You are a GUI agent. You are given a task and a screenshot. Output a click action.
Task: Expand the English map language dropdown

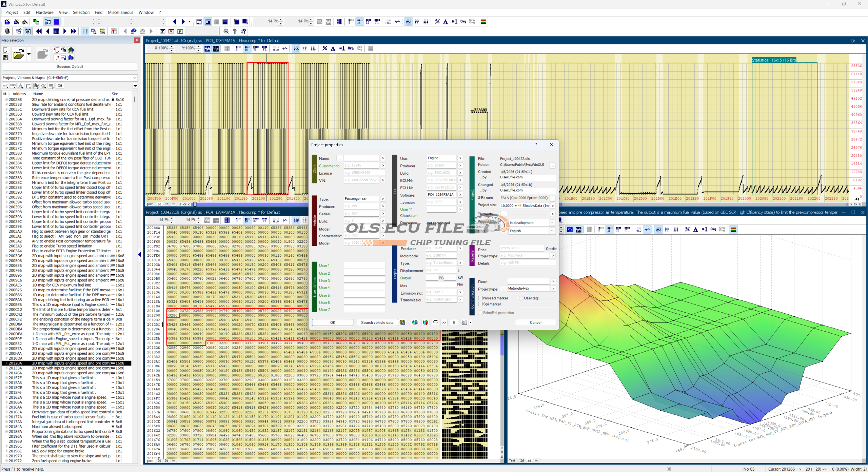click(552, 231)
